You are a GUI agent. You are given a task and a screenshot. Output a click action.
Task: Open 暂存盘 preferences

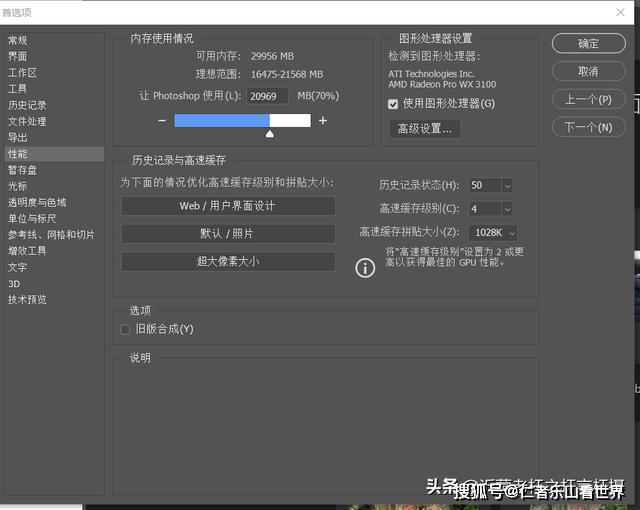pyautogui.click(x=22, y=170)
